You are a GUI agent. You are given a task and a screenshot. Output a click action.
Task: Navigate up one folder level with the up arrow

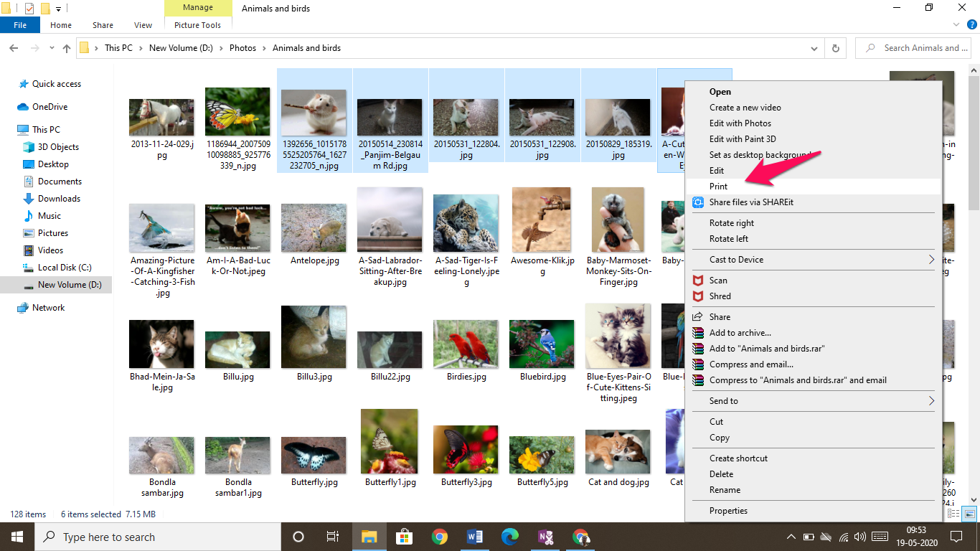pos(67,48)
